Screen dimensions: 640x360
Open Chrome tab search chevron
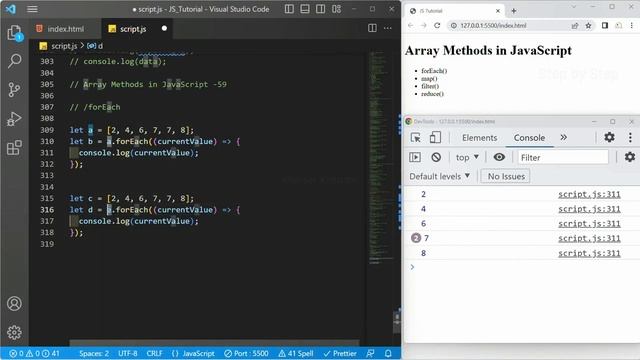pyautogui.click(x=573, y=7)
